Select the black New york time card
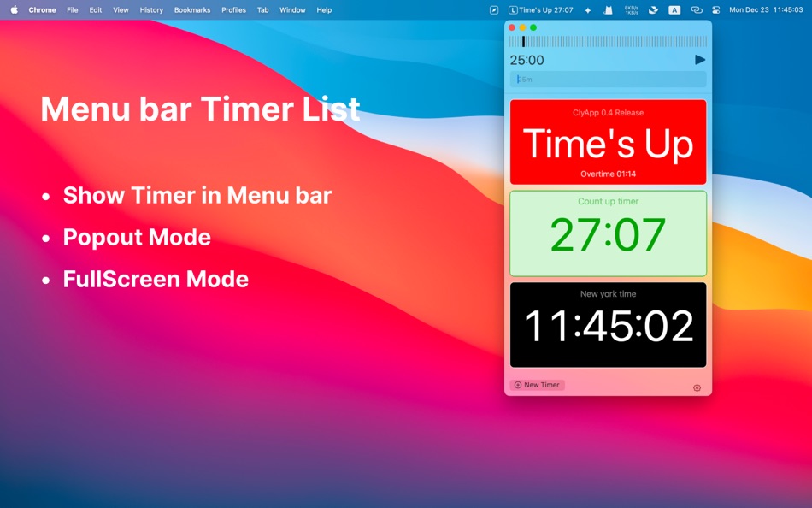The width and height of the screenshot is (812, 508). tap(608, 324)
